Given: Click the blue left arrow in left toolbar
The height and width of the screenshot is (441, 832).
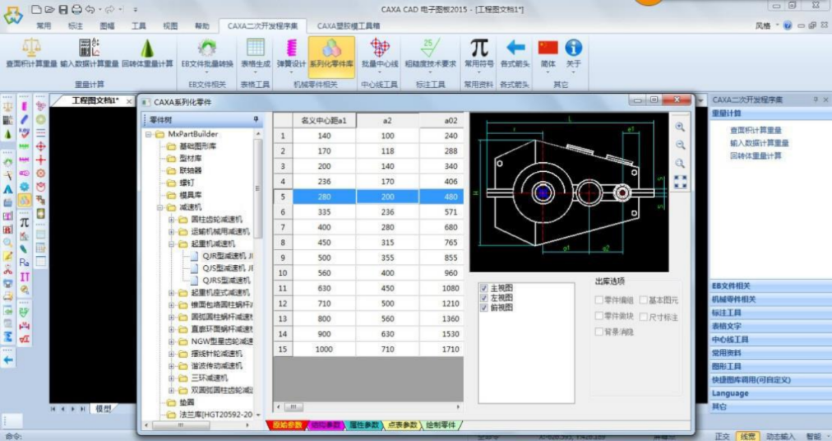Looking at the screenshot, I should 8,360.
